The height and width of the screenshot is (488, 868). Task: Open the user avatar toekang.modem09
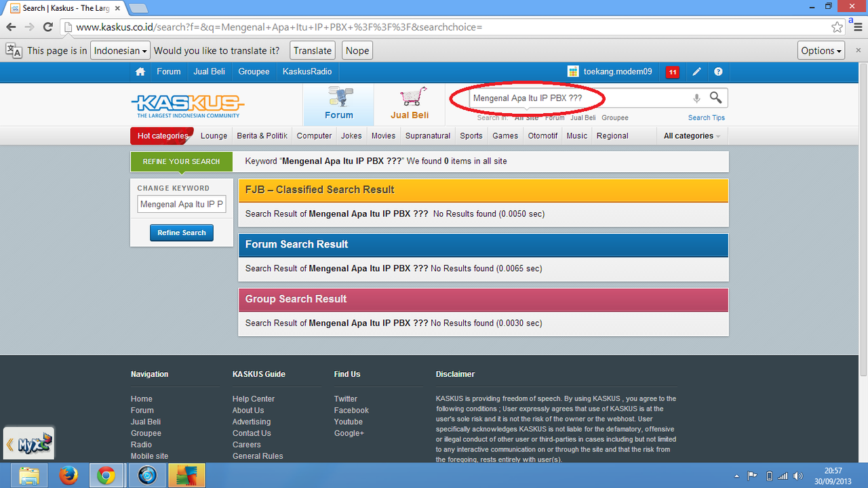573,72
